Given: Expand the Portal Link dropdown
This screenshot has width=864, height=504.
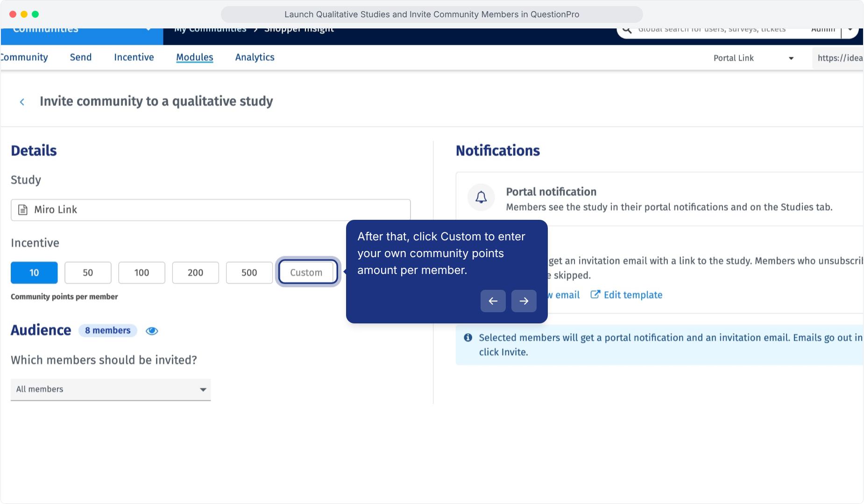Looking at the screenshot, I should [x=754, y=58].
